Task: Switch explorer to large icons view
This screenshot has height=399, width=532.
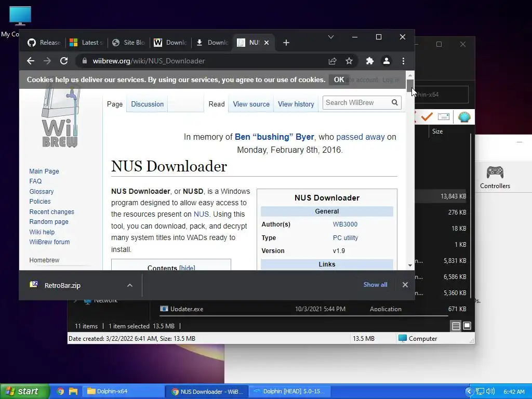Action: pos(467,326)
